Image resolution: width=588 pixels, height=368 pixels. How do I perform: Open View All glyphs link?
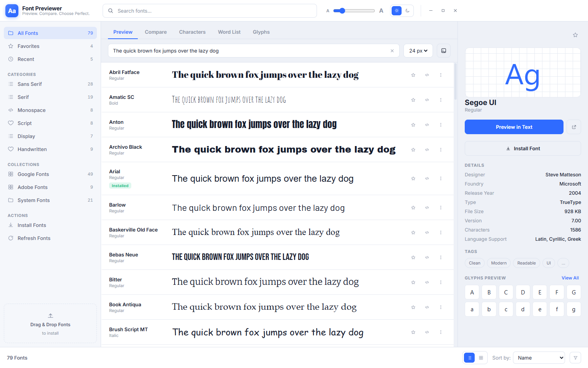click(x=570, y=278)
